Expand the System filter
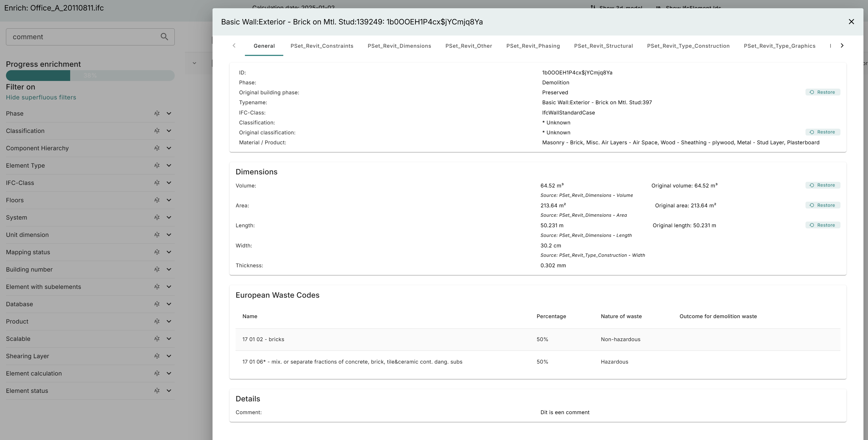The height and width of the screenshot is (440, 868). click(x=169, y=217)
